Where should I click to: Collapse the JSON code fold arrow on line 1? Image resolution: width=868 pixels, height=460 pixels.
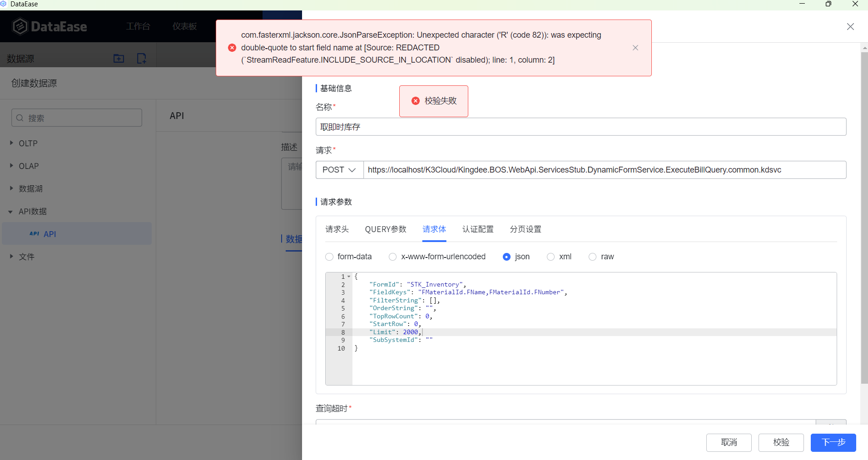point(349,277)
